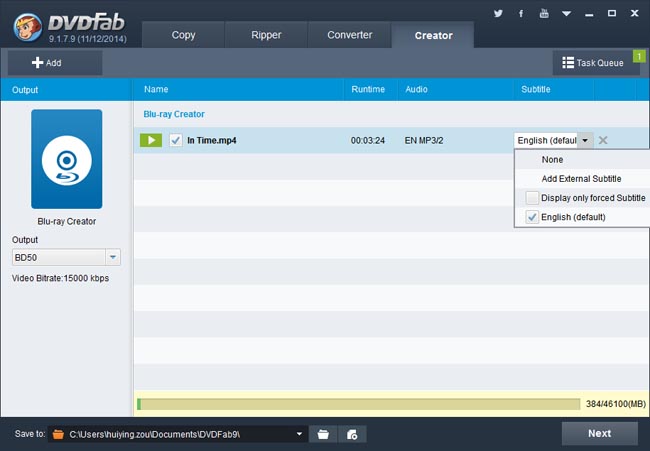This screenshot has width=650, height=451.
Task: Collapse the English (default) subtitle dropdown
Action: coord(585,141)
